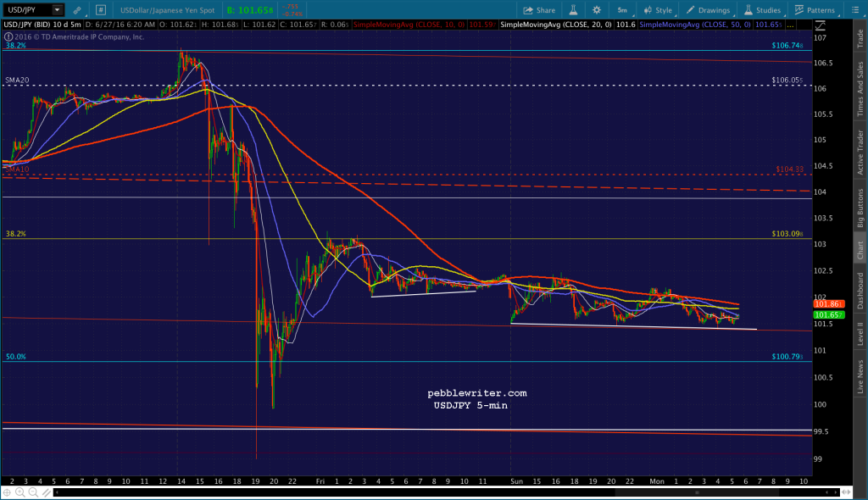
Task: Open the Patterns menu
Action: (815, 10)
